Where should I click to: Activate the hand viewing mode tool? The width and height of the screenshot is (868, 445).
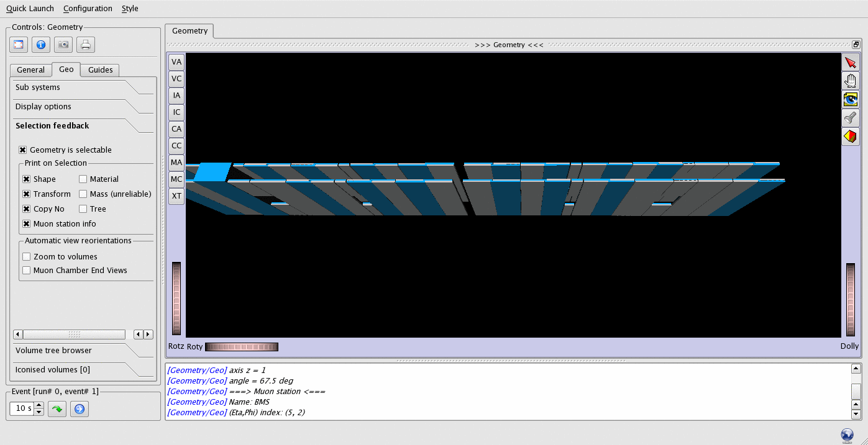(851, 81)
